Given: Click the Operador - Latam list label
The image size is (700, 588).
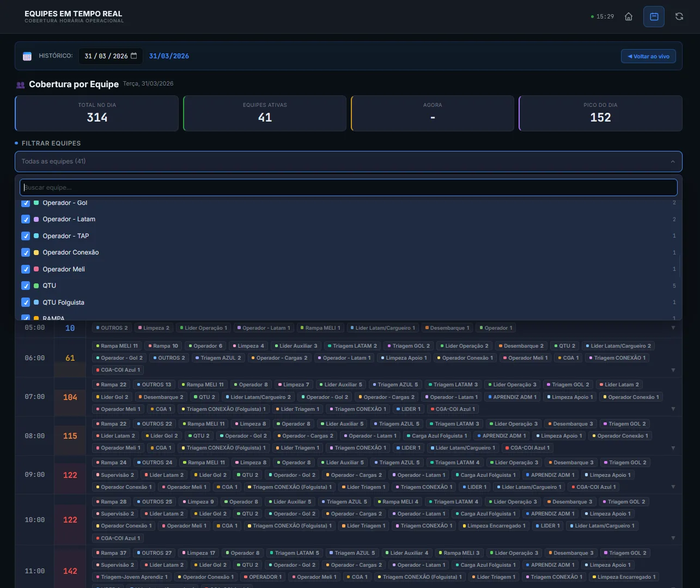Looking at the screenshot, I should click(x=69, y=219).
